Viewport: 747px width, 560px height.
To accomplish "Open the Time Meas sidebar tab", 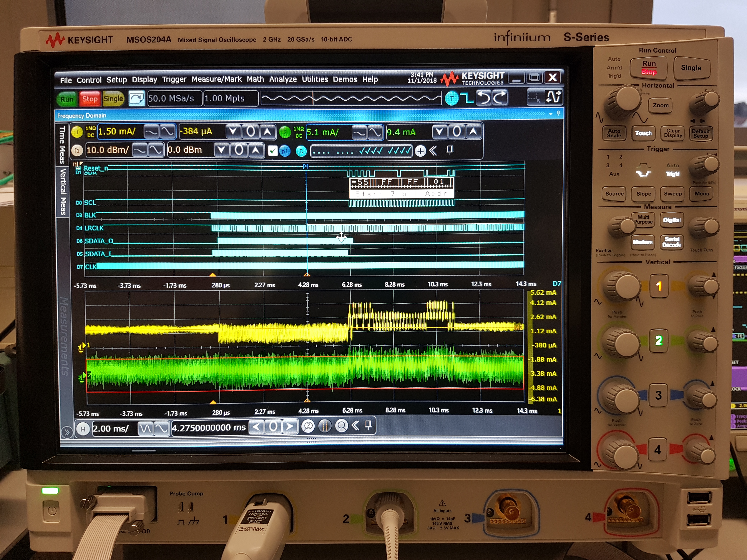I will [x=62, y=145].
